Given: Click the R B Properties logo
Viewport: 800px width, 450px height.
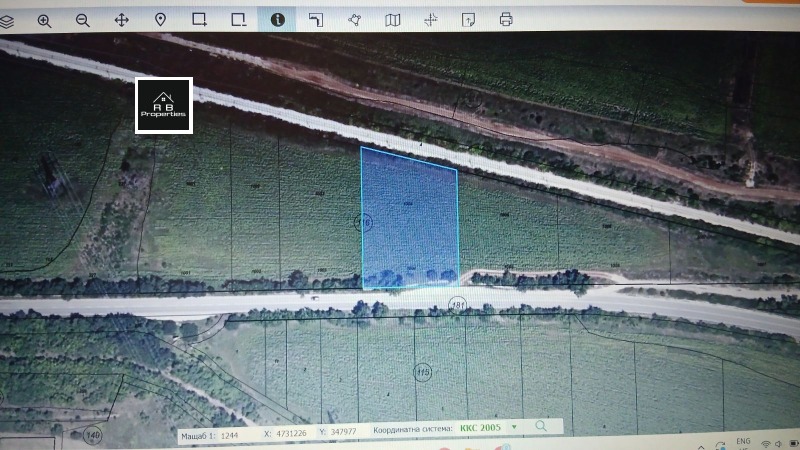Looking at the screenshot, I should [x=164, y=105].
